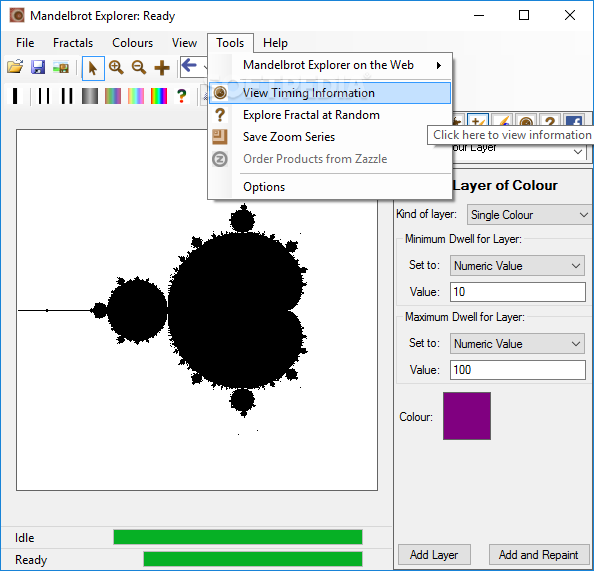The width and height of the screenshot is (594, 571).
Task: Open the Fractals menu
Action: 73,43
